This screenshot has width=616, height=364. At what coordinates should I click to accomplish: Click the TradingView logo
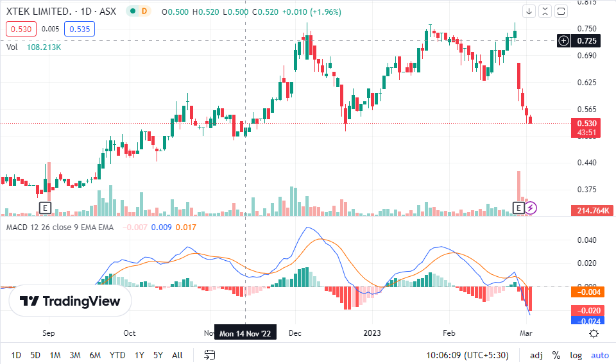(x=70, y=301)
